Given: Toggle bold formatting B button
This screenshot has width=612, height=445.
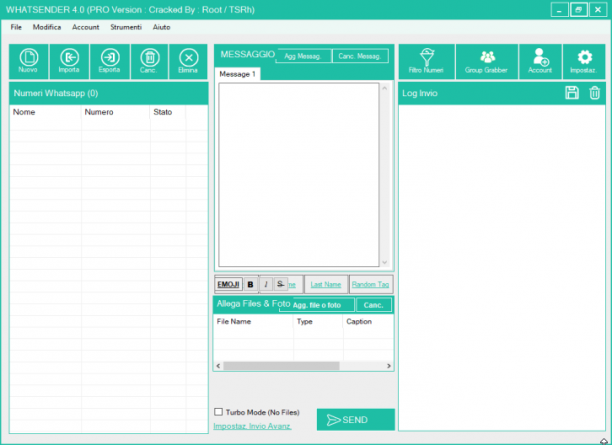Looking at the screenshot, I should pos(250,285).
